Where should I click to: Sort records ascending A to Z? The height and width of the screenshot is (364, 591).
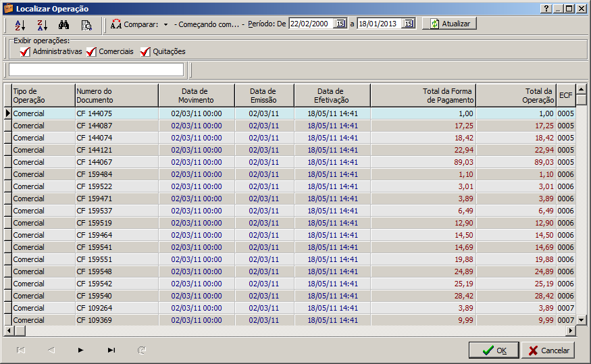20,24
